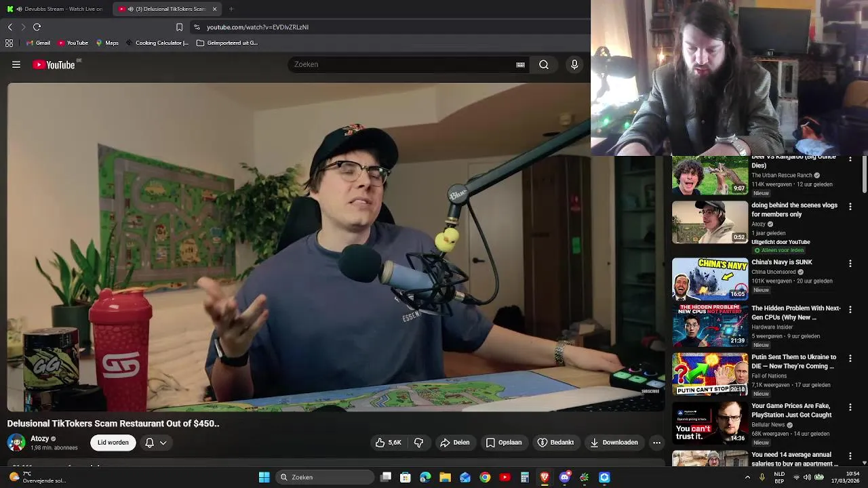Screen dimensions: 868x488
Task: Show hidden system tray icons chevron
Action: pyautogui.click(x=747, y=477)
